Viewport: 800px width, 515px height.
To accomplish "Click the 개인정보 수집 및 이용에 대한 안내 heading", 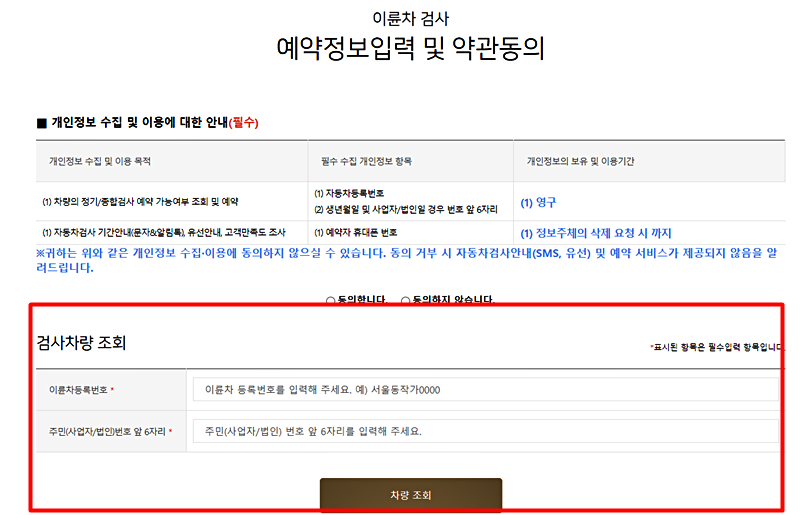I will pos(148,122).
